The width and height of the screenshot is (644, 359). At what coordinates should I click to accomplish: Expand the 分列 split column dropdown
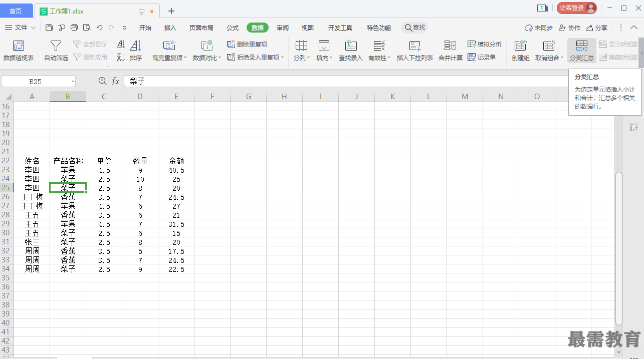pyautogui.click(x=308, y=58)
